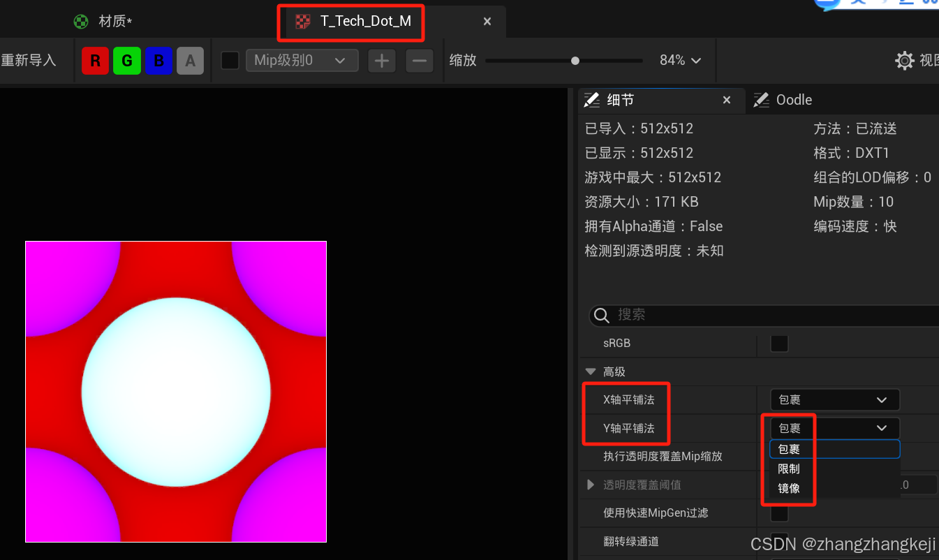
Task: Click the minus icon next to Mip级别
Action: click(419, 61)
